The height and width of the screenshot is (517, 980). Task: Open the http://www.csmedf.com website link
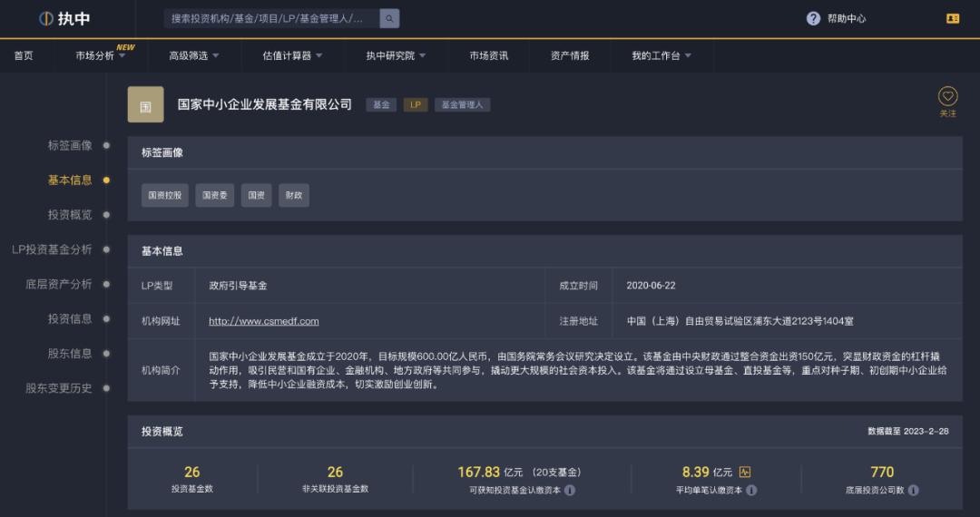pyautogui.click(x=264, y=321)
